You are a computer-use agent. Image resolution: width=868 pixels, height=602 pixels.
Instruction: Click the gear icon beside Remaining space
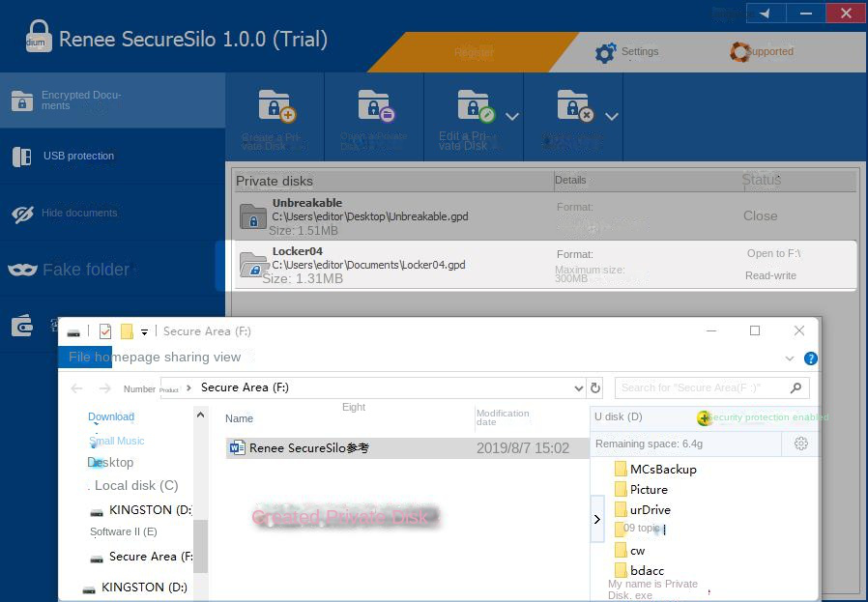point(800,444)
